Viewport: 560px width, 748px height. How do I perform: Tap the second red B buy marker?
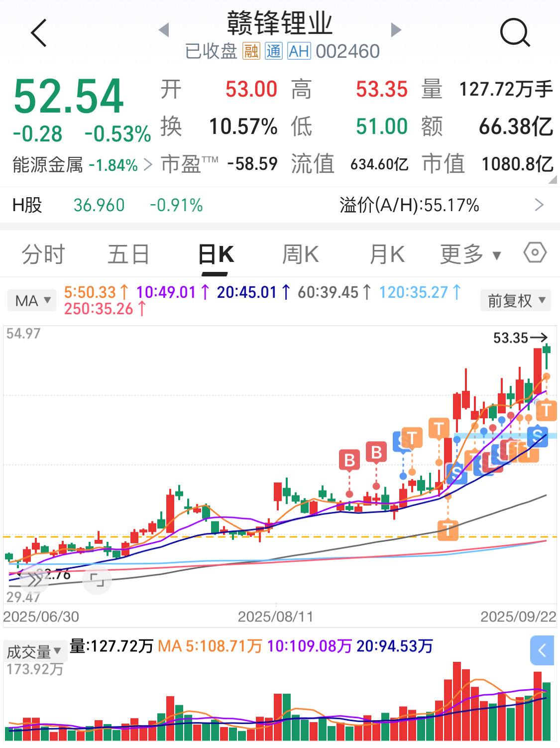coord(376,452)
